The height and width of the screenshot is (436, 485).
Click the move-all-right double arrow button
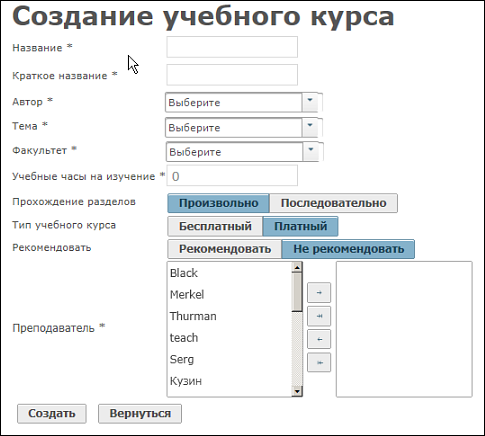point(319,316)
